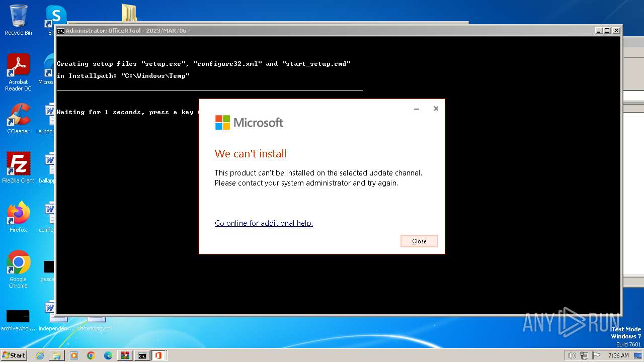Click 'This product can't be installed' message text
Screen dimensions: 644x362
tap(318, 178)
